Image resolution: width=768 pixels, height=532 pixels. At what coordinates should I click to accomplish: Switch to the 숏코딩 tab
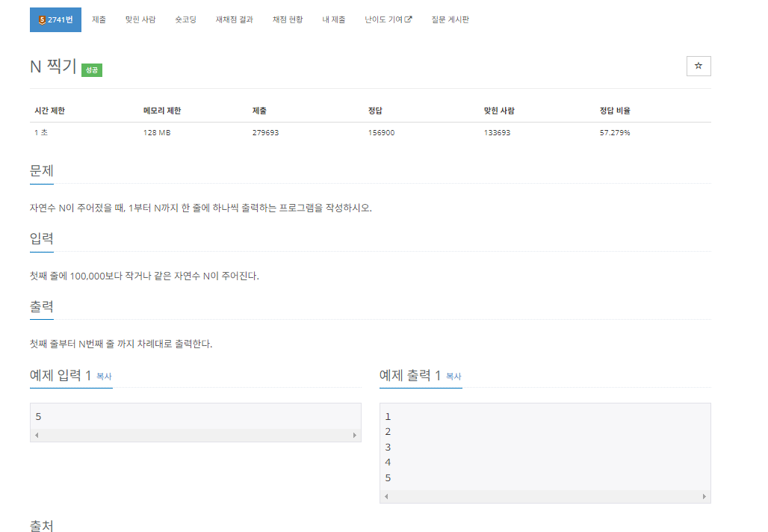[185, 19]
